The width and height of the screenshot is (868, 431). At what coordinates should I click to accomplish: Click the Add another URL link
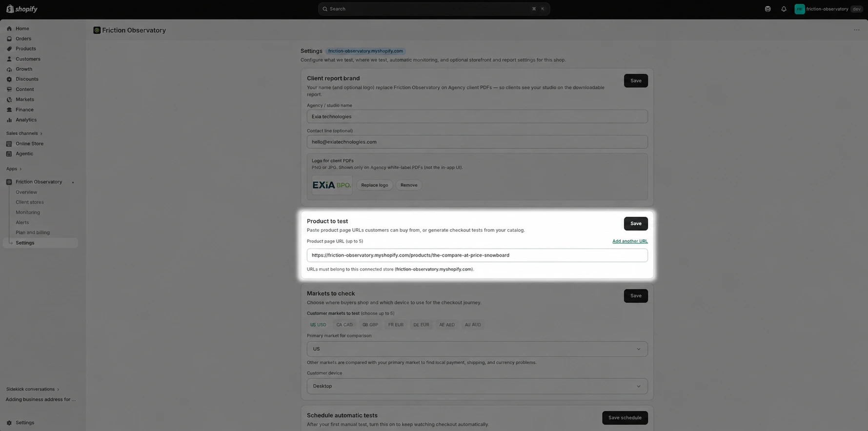coord(630,241)
